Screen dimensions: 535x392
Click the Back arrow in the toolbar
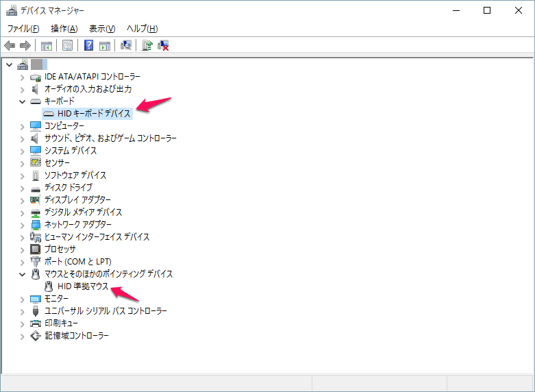[10, 46]
